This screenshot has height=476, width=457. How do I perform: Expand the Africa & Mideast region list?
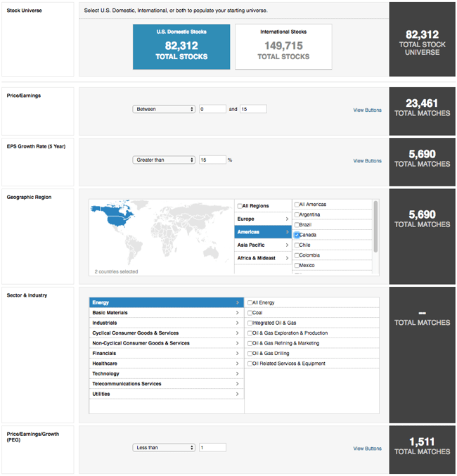263,258
